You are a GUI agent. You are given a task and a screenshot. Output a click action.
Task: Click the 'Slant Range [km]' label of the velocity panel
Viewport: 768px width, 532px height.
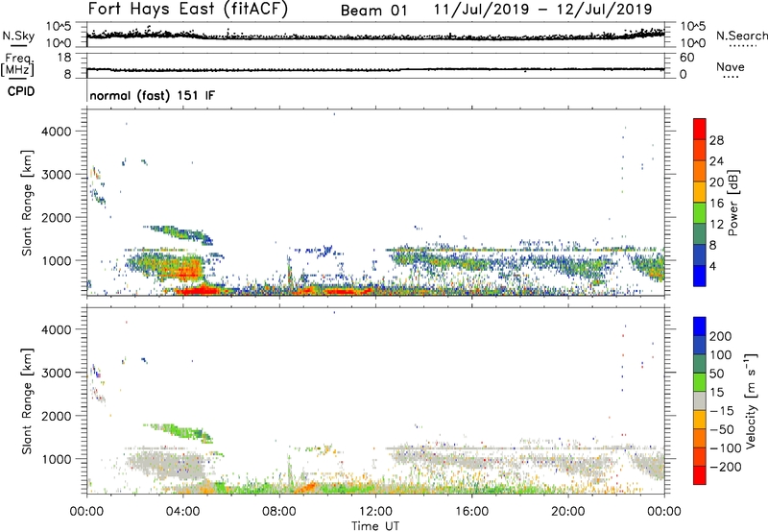(x=27, y=400)
